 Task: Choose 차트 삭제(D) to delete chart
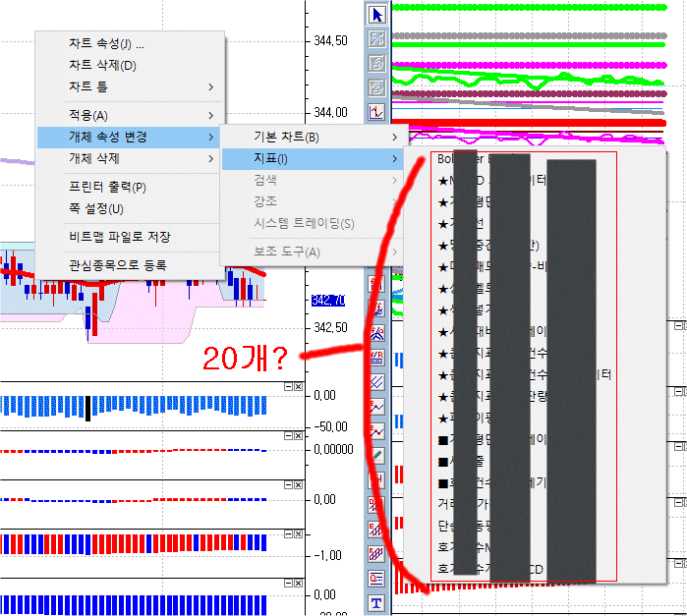coord(102,66)
